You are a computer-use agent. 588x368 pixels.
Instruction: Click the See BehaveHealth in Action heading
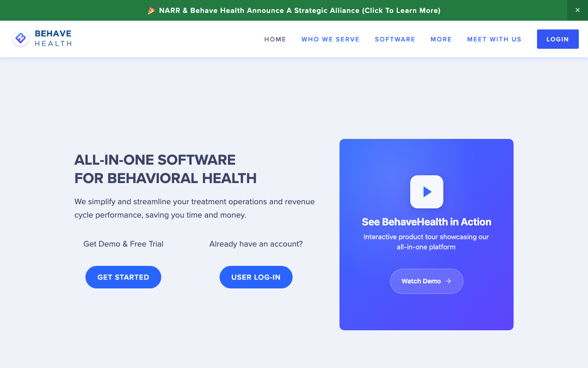pyautogui.click(x=426, y=222)
